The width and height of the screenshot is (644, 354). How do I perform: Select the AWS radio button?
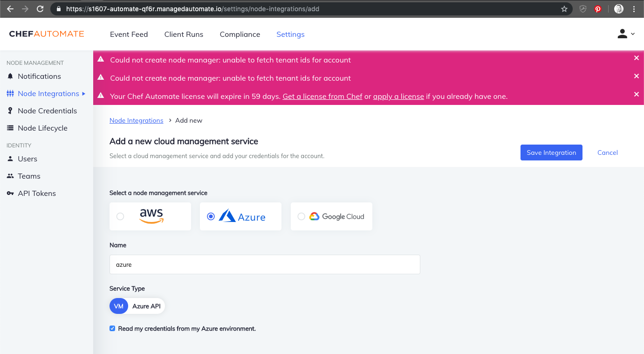120,216
